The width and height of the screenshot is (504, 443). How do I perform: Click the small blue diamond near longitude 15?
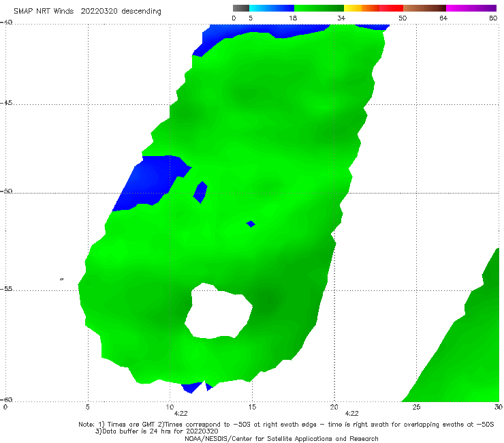[x=251, y=224]
